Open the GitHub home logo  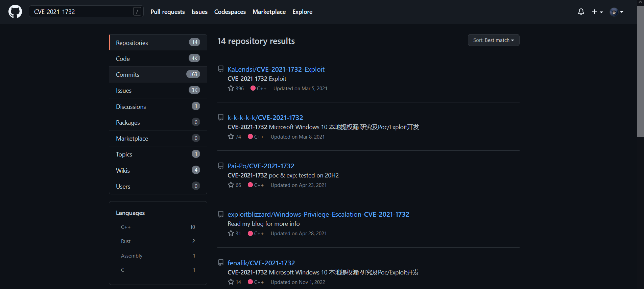[x=15, y=12]
